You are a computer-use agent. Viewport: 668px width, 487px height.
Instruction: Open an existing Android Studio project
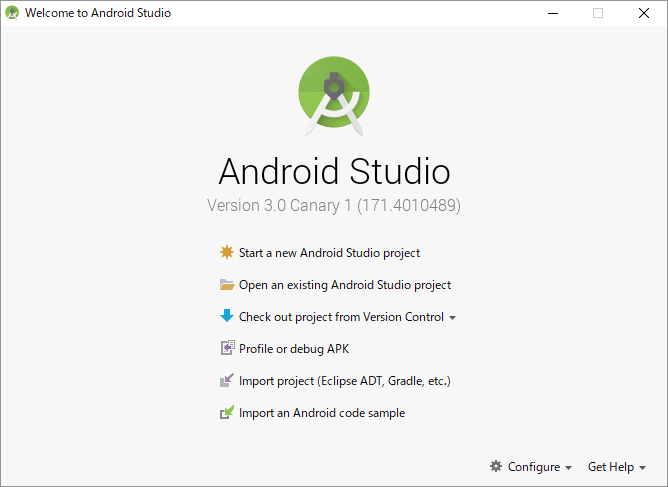pyautogui.click(x=344, y=285)
